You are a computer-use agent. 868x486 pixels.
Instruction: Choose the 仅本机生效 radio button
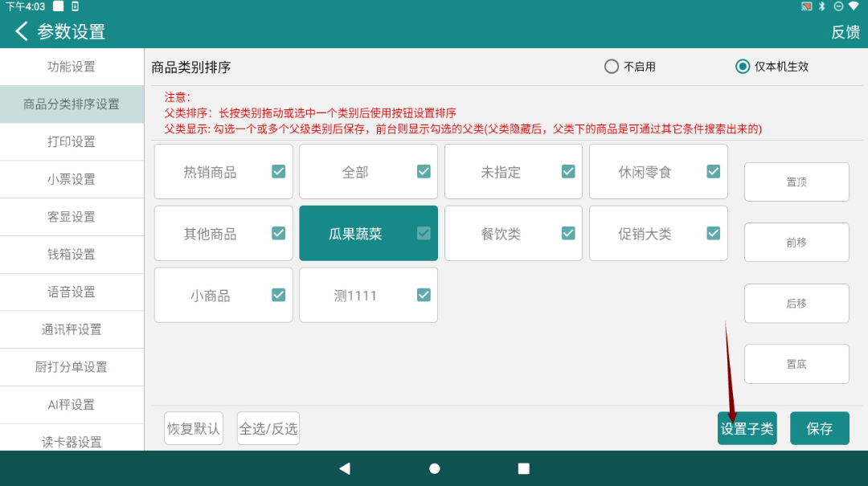[x=743, y=67]
